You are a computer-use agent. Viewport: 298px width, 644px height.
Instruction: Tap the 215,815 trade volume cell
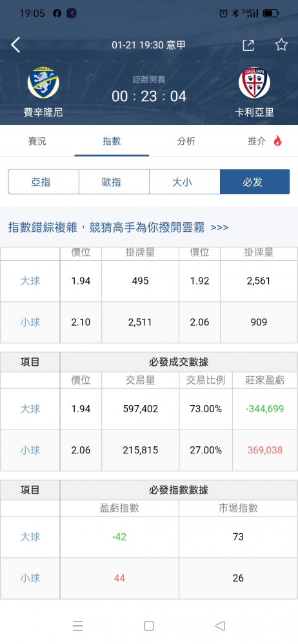pyautogui.click(x=141, y=450)
